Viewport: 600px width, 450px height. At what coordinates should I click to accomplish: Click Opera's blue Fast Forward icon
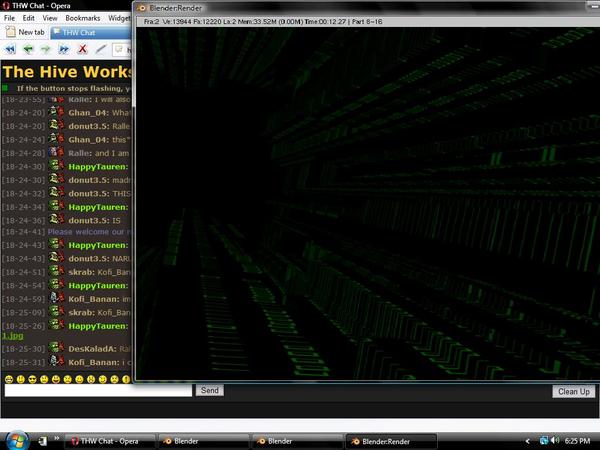point(64,49)
